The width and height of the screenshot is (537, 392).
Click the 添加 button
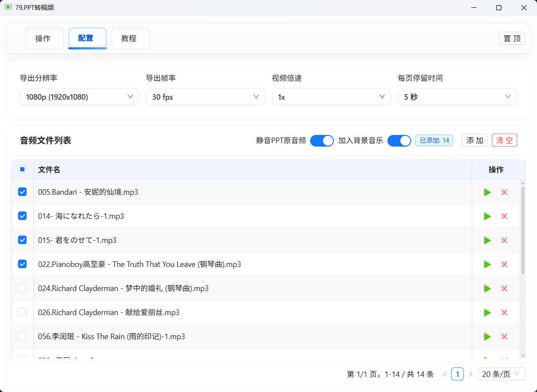(474, 141)
